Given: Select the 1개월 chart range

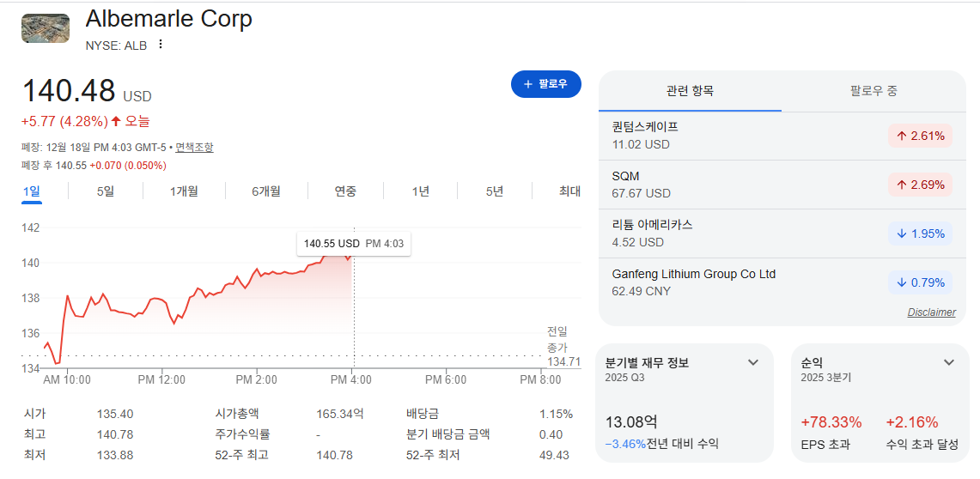Looking at the screenshot, I should pos(184,191).
